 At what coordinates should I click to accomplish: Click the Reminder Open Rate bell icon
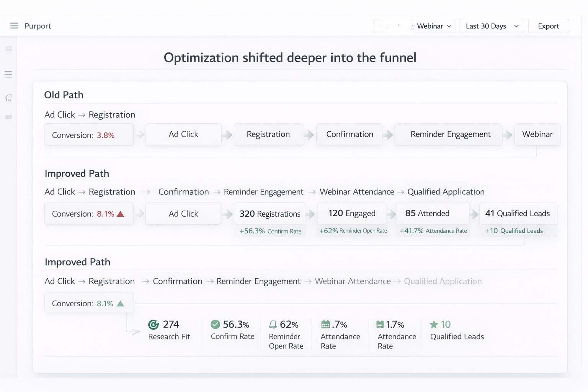[x=273, y=325]
